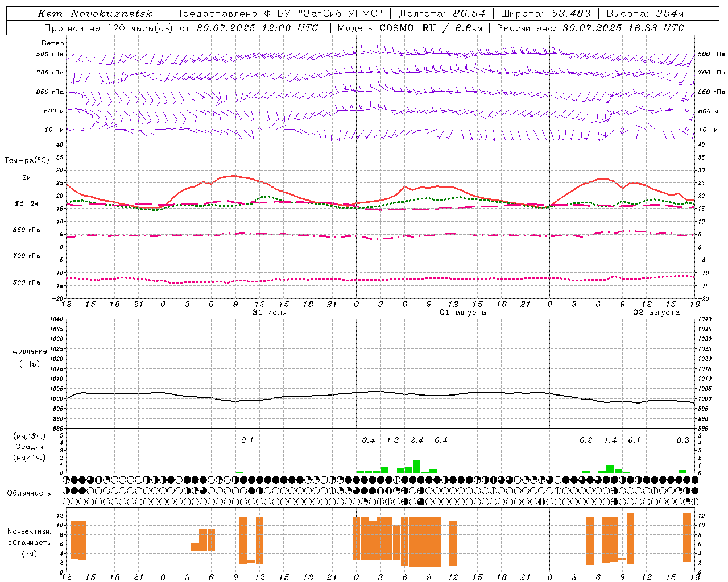Click the '02 августа' date label
The height and width of the screenshot is (582, 728).
coord(656,313)
